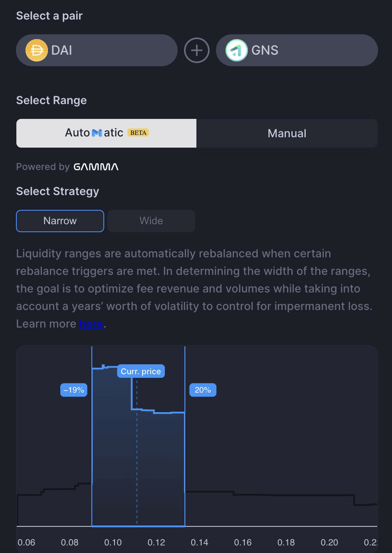
Task: Select the Wide strategy option
Action: 151,221
